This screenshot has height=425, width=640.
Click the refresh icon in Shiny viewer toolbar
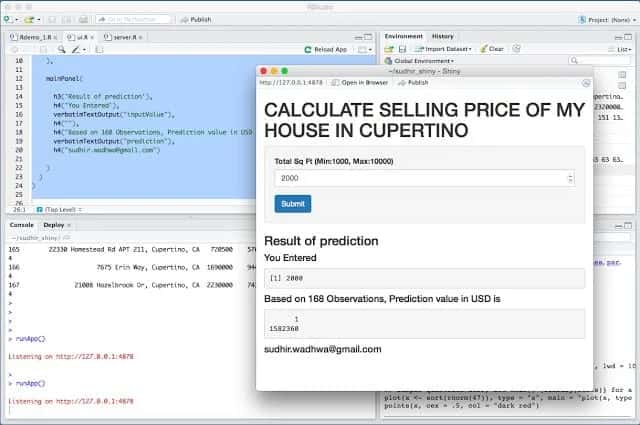(586, 83)
